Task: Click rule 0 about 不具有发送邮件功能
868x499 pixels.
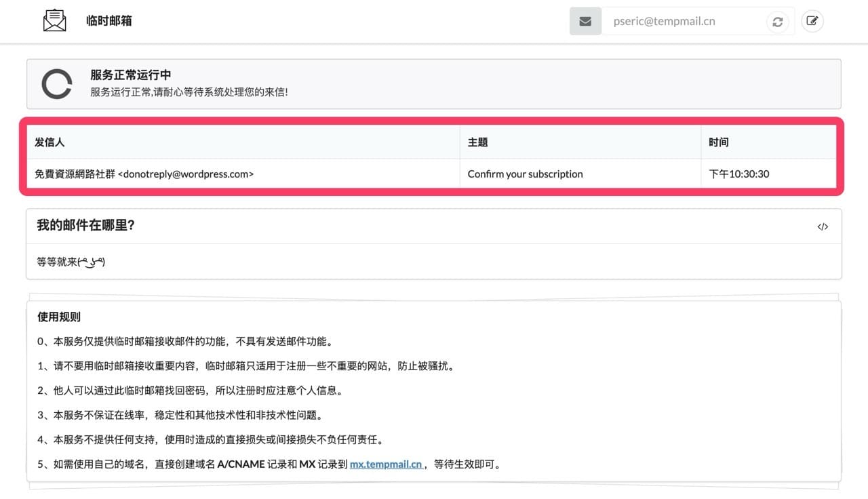Action: click(185, 341)
